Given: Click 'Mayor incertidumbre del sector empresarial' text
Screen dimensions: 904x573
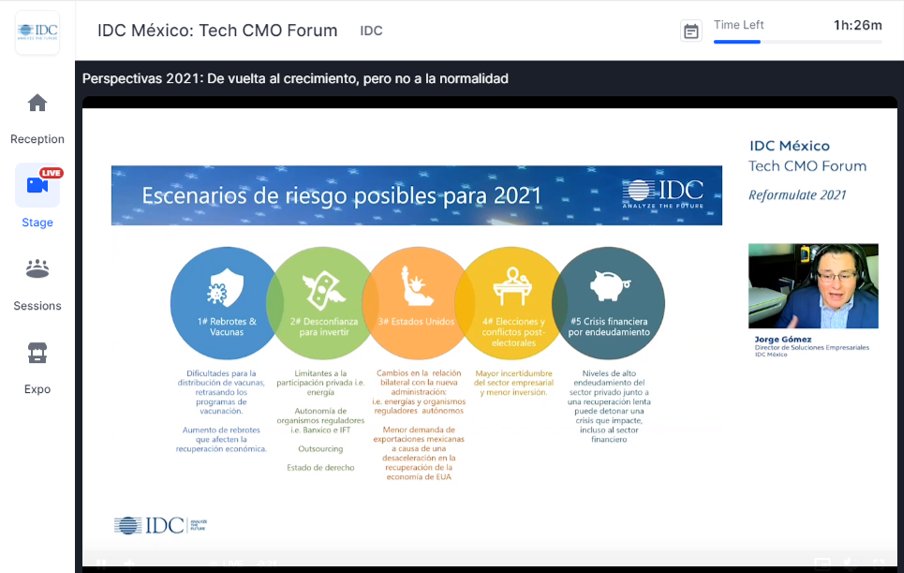Looking at the screenshot, I should [514, 383].
